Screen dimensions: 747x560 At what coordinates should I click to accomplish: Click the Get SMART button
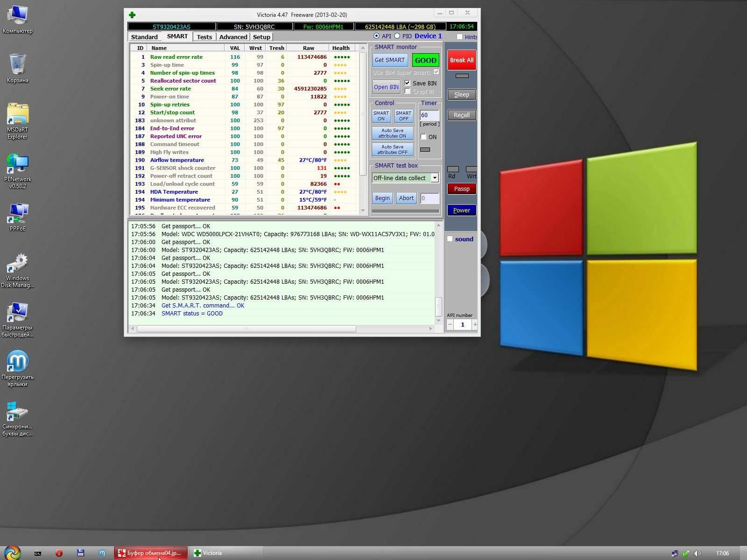390,60
